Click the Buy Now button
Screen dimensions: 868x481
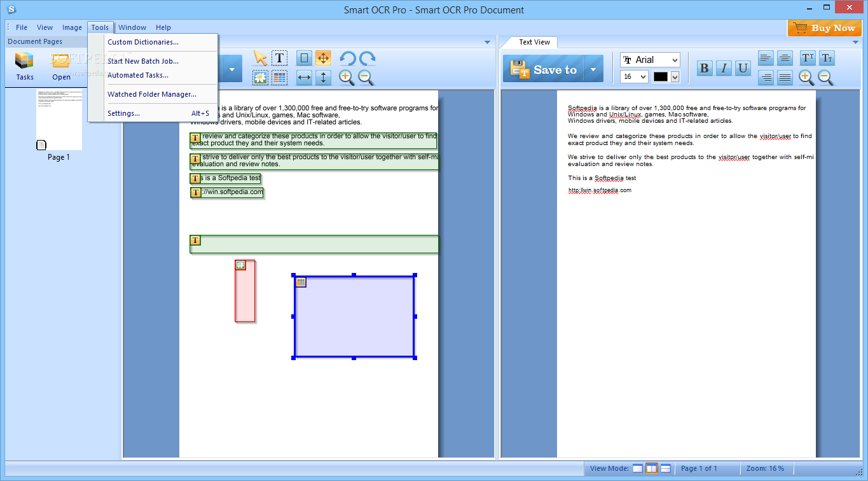pyautogui.click(x=825, y=28)
